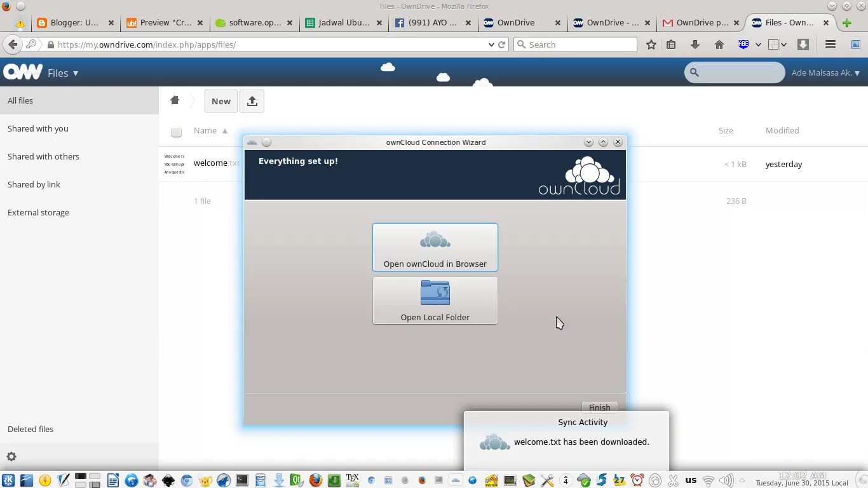Expand the Files app menu dropdown
Image resolution: width=868 pixels, height=488 pixels.
click(x=63, y=73)
